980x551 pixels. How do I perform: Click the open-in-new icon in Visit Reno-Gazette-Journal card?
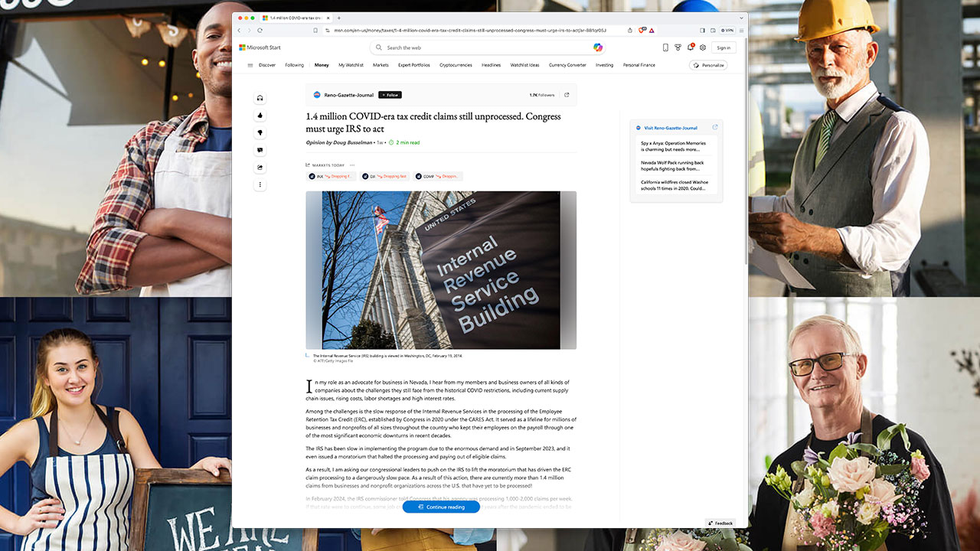(715, 128)
